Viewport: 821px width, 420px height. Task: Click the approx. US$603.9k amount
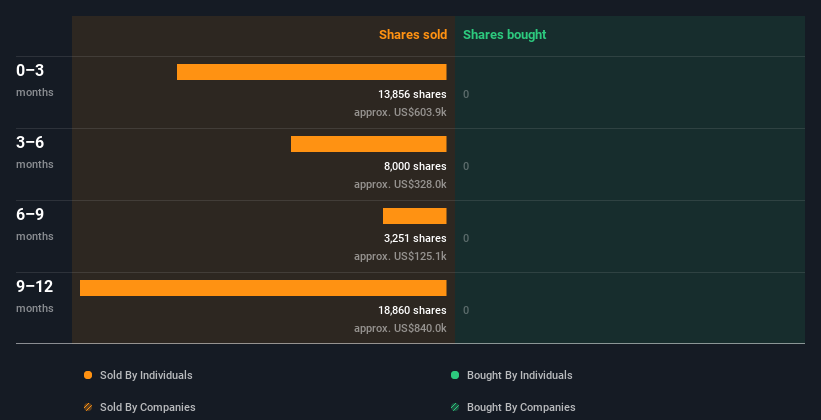(x=400, y=112)
